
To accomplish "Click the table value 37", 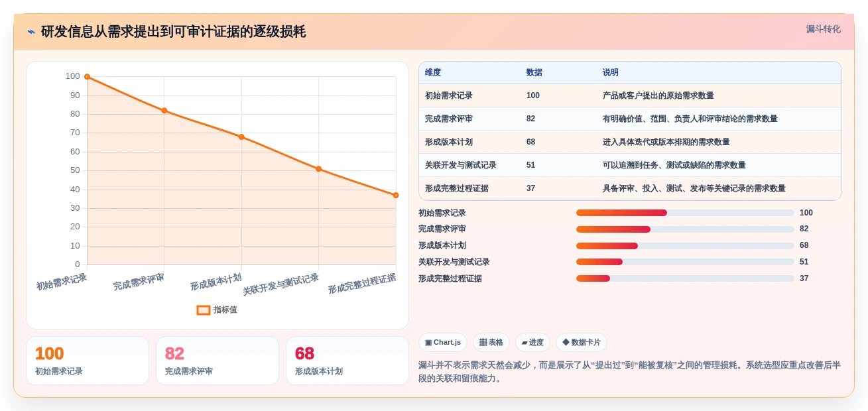I will 530,188.
